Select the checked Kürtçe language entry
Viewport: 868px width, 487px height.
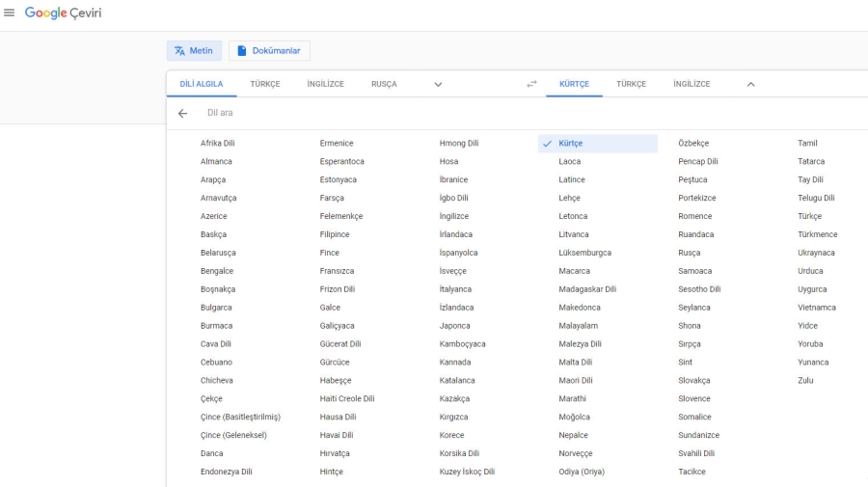pyautogui.click(x=598, y=144)
